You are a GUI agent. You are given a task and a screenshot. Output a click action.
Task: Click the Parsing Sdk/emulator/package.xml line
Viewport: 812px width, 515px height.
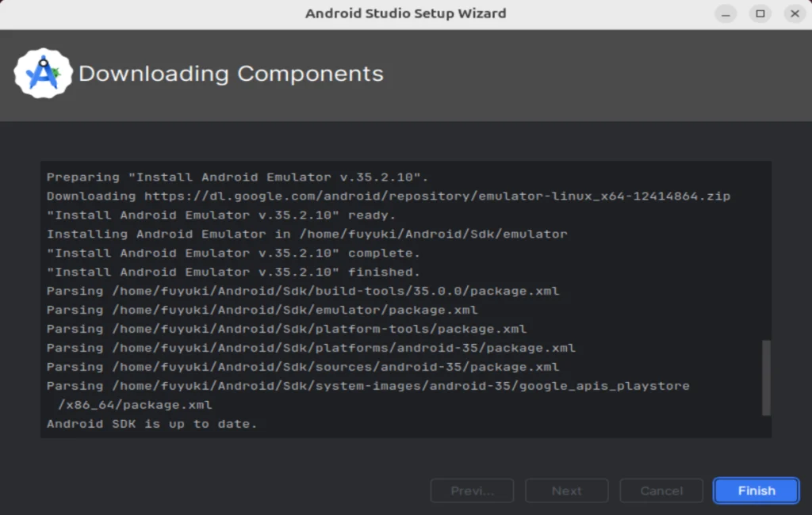point(262,310)
